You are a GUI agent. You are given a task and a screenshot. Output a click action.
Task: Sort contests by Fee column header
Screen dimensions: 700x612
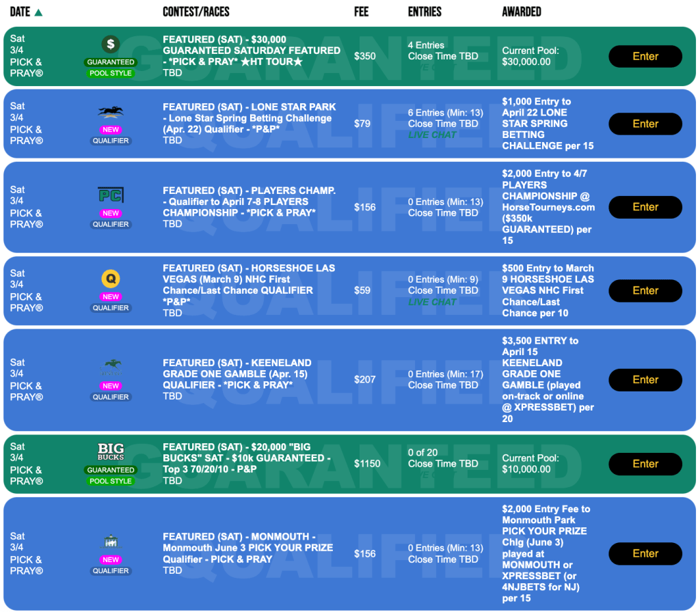coord(362,12)
